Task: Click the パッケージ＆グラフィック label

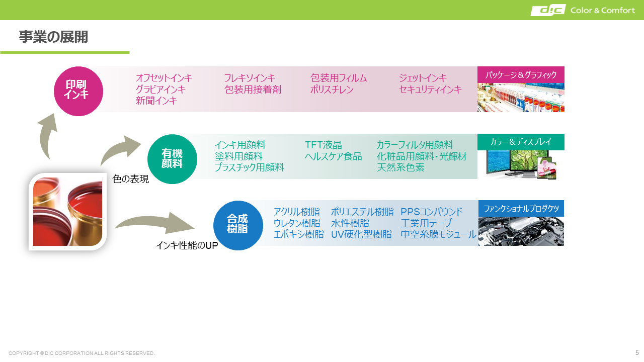Action: [521, 75]
